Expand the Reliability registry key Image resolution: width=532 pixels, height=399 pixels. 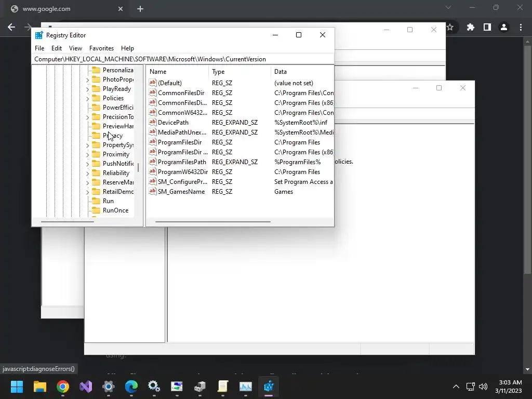click(x=87, y=174)
